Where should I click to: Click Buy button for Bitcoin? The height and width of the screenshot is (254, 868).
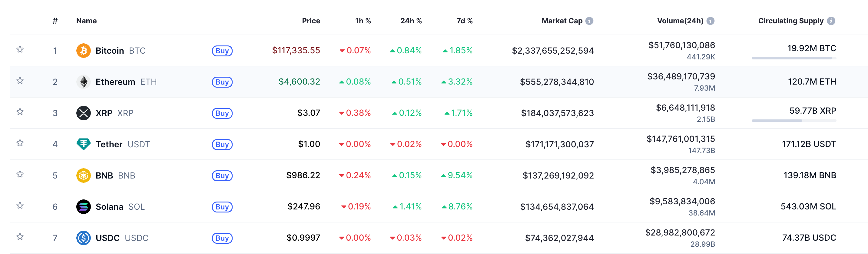point(222,51)
